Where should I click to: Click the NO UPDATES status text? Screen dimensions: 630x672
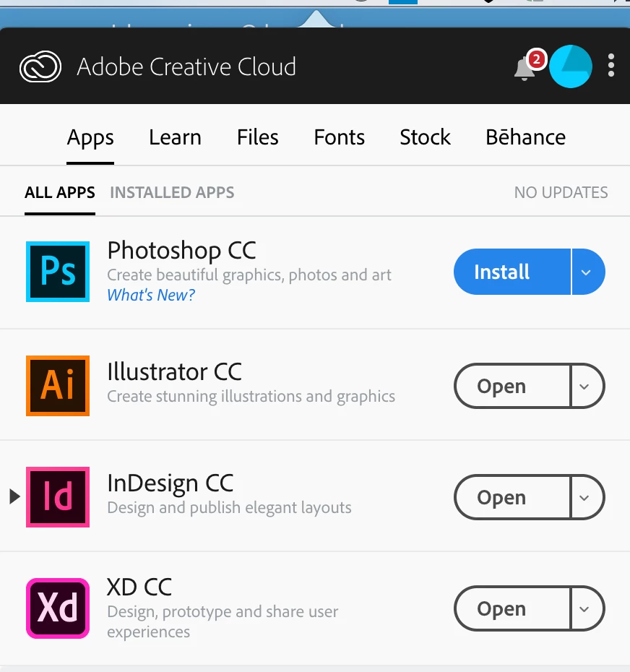(x=561, y=193)
